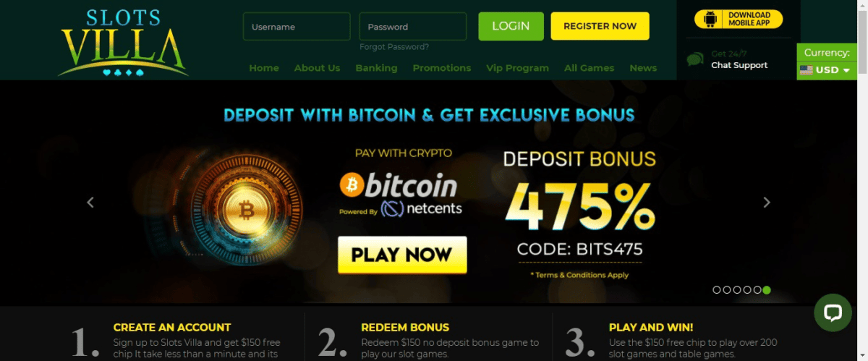Click the chat bubbles icon beside Chat Support
The image size is (868, 361).
pyautogui.click(x=694, y=59)
